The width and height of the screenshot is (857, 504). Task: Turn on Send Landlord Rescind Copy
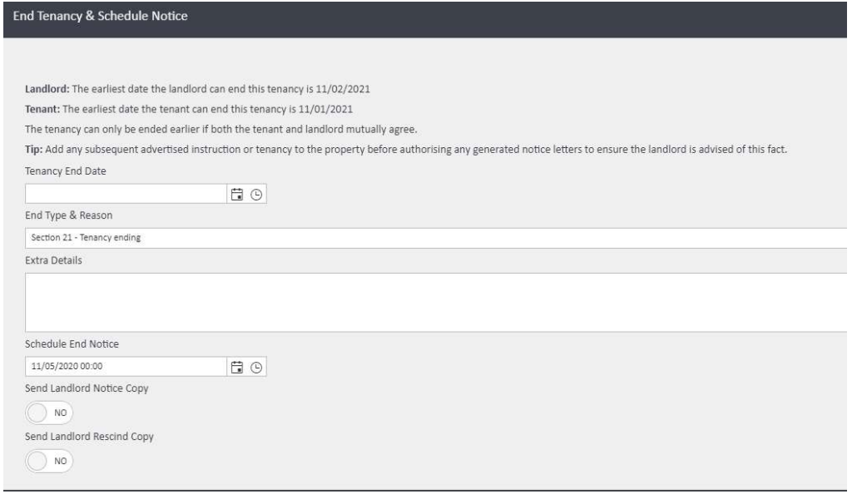(x=50, y=459)
